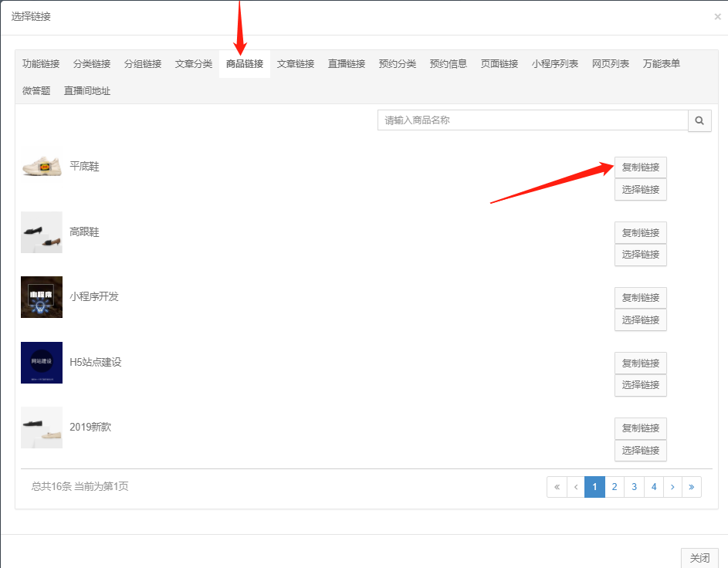728x568 pixels.
Task: Open the 直播链接 tab
Action: point(347,64)
